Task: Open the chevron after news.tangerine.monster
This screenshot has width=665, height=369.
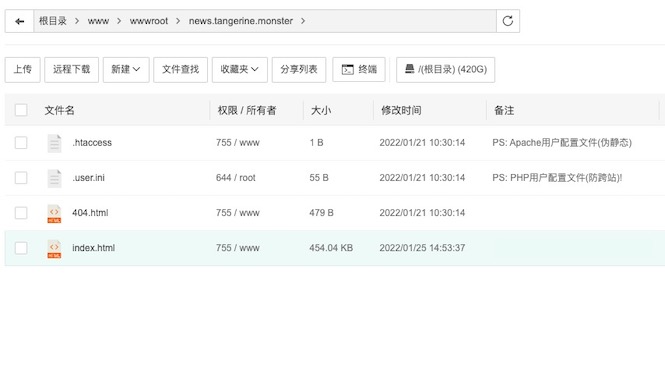Action: 303,21
